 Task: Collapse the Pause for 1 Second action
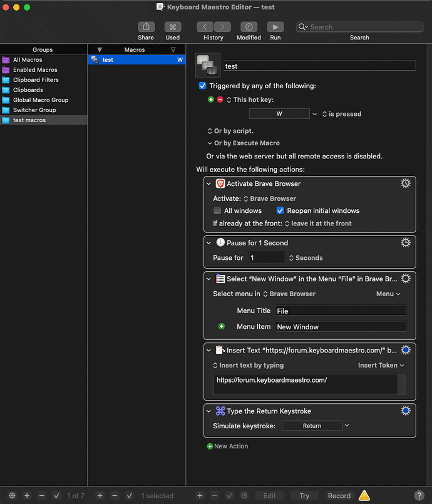click(x=208, y=243)
